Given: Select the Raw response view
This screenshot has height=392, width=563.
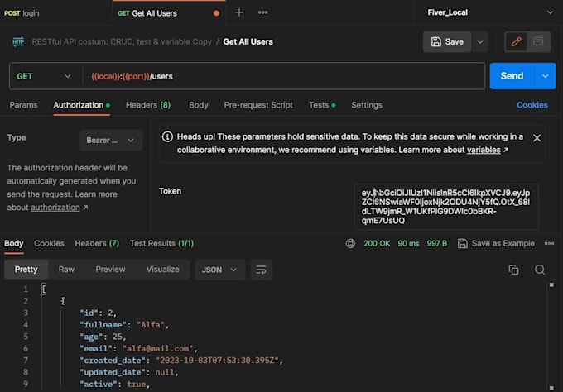Looking at the screenshot, I should [x=66, y=270].
